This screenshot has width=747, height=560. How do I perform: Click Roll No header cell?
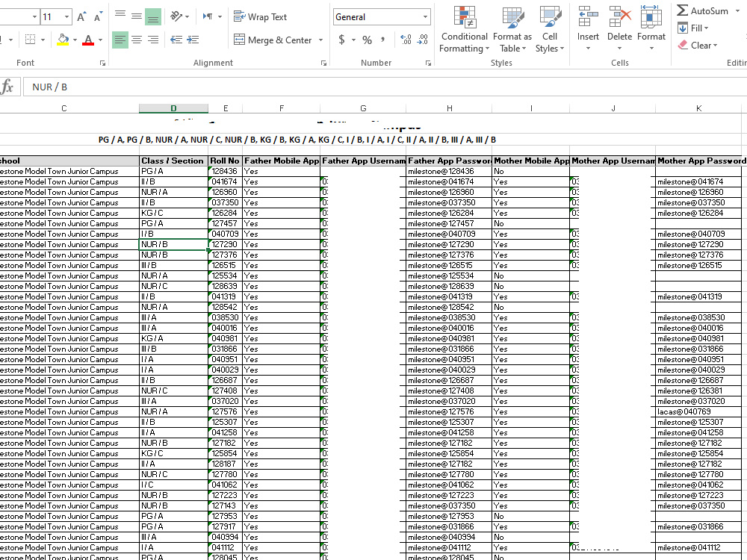point(226,161)
